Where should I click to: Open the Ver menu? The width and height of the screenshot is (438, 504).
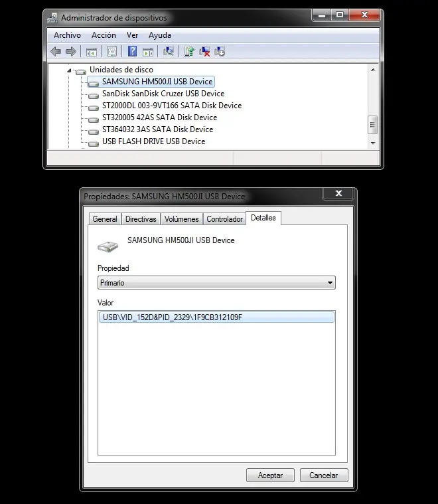coord(132,35)
